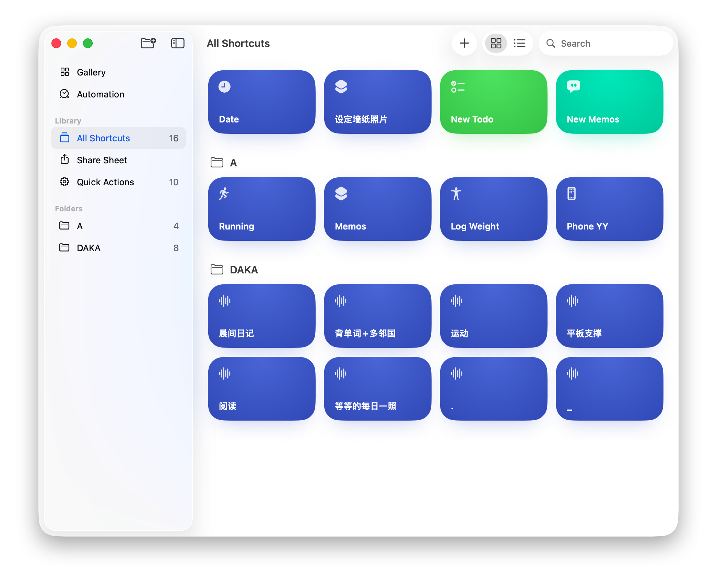The width and height of the screenshot is (717, 588).
Task: Toggle the sidebar visibility icon
Action: (x=177, y=43)
